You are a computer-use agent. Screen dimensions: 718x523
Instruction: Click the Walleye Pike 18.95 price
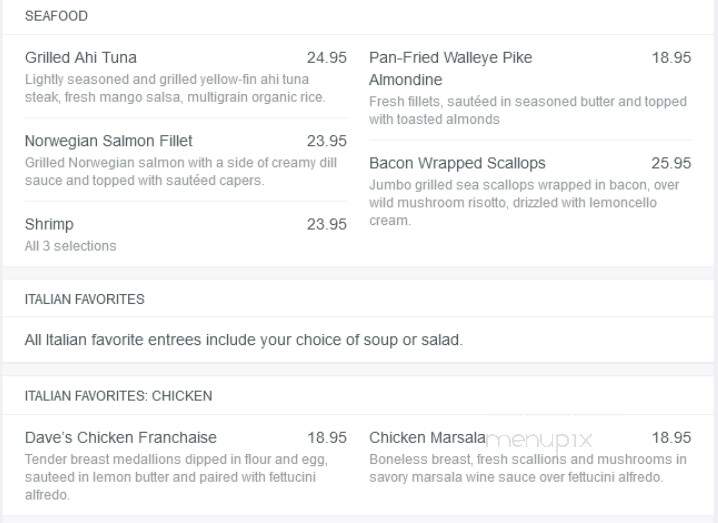[671, 58]
